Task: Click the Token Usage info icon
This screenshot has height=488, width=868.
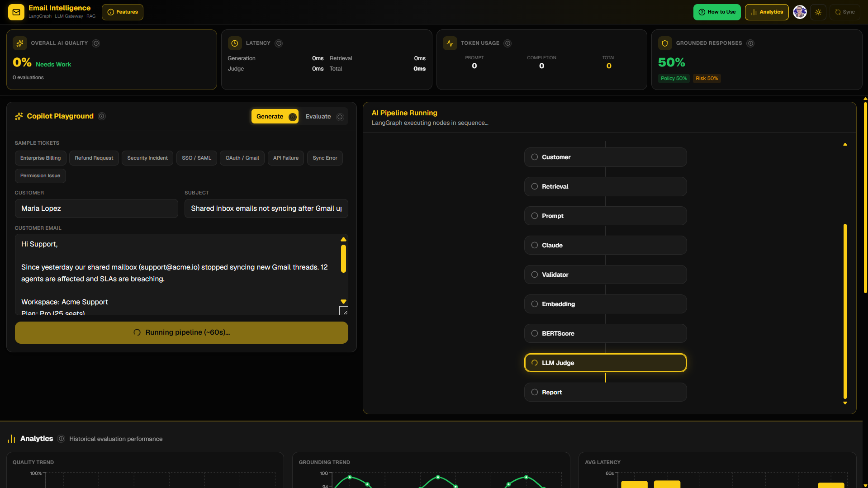Action: [508, 43]
